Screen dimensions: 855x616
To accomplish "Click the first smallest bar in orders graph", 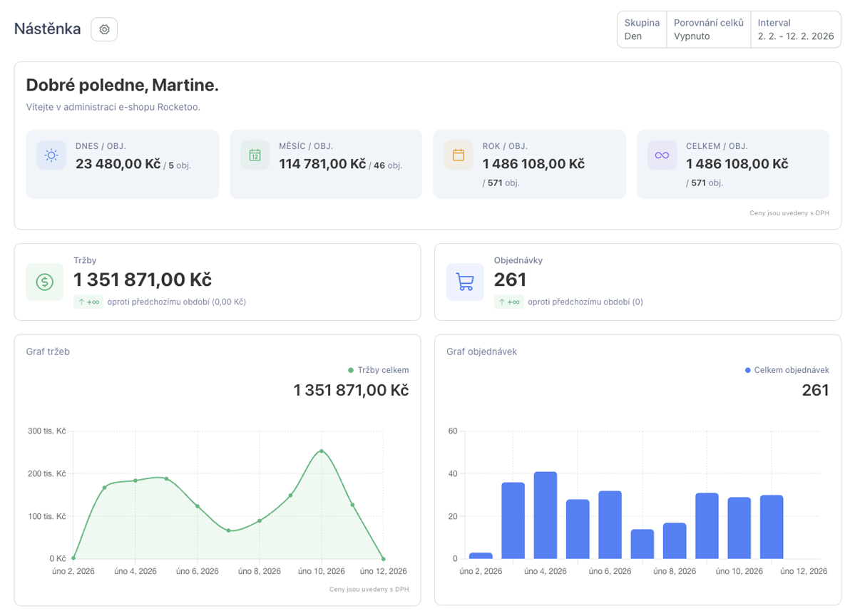I will click(481, 555).
